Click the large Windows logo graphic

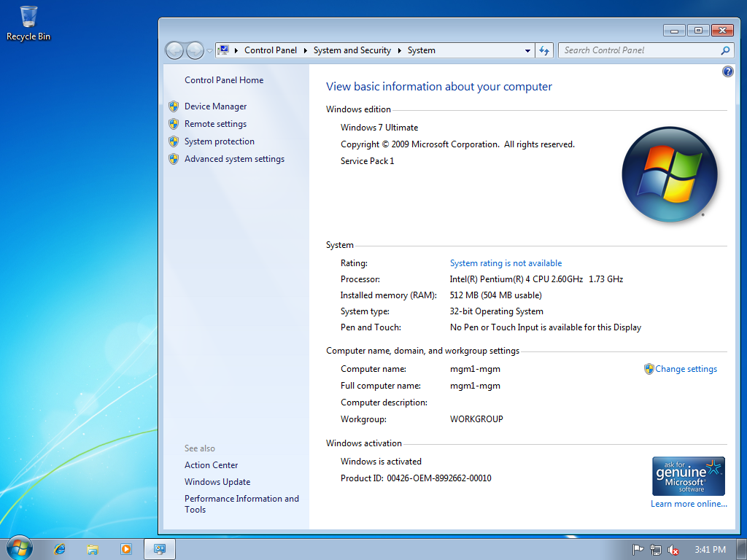pyautogui.click(x=669, y=174)
